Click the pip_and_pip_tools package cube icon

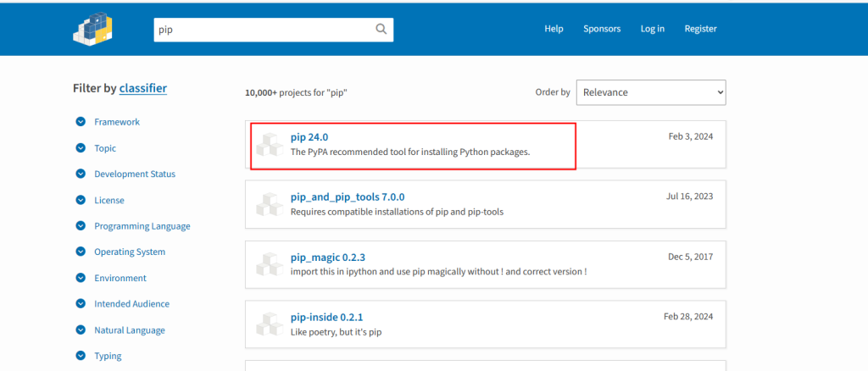click(270, 204)
